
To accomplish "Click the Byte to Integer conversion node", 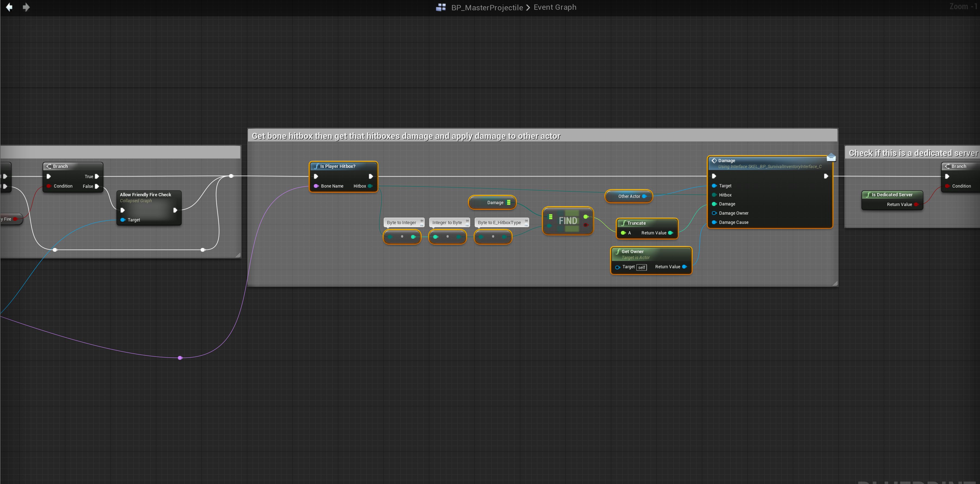I will (402, 237).
